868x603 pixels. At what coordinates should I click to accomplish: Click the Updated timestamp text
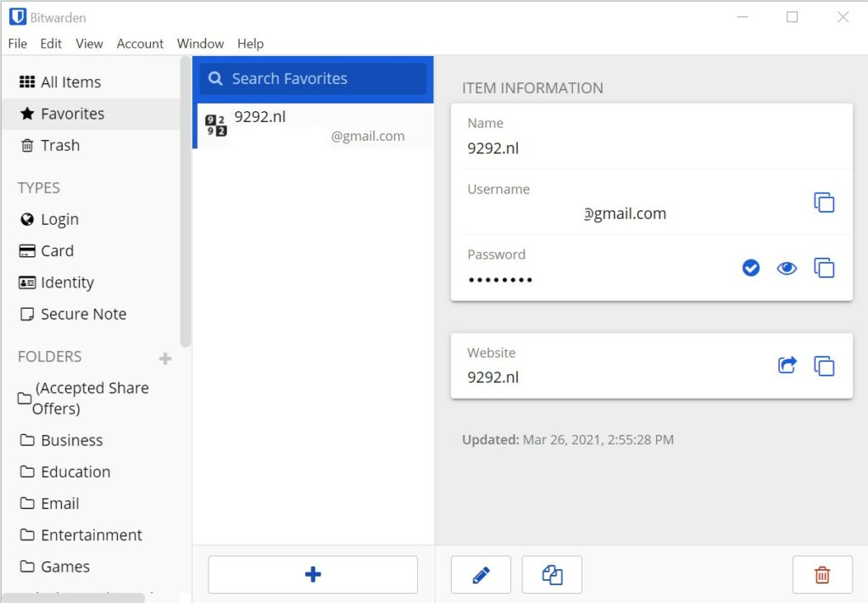click(x=568, y=439)
